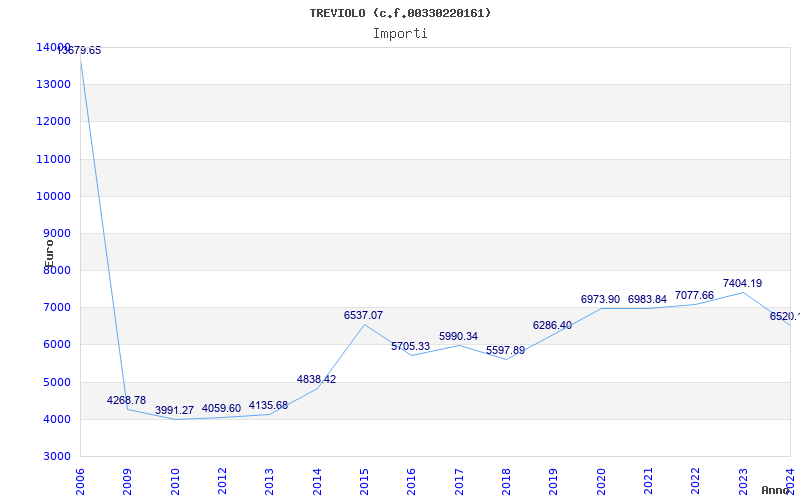Click x-axis year label 2016
This screenshot has height=500, width=800.
412,481
